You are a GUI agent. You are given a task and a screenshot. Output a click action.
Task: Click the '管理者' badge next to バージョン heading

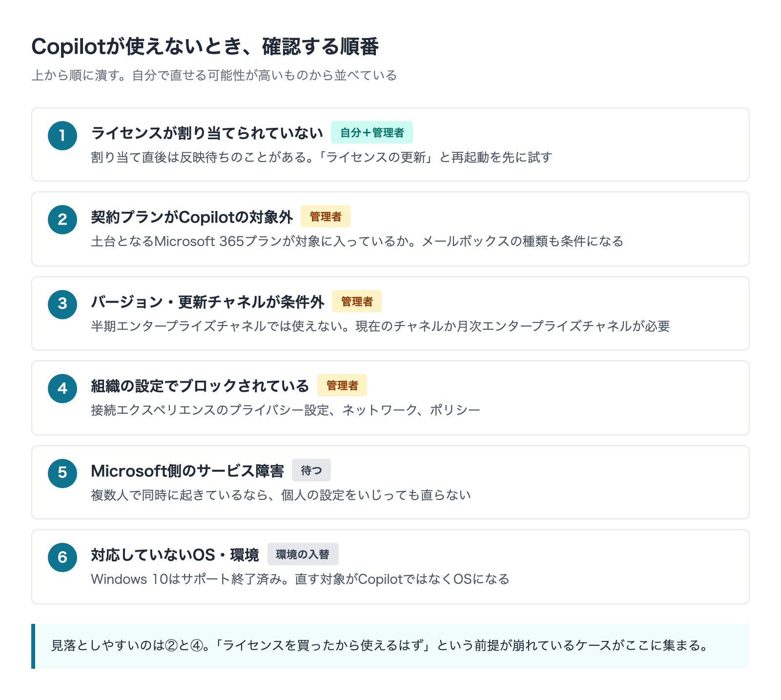[357, 301]
